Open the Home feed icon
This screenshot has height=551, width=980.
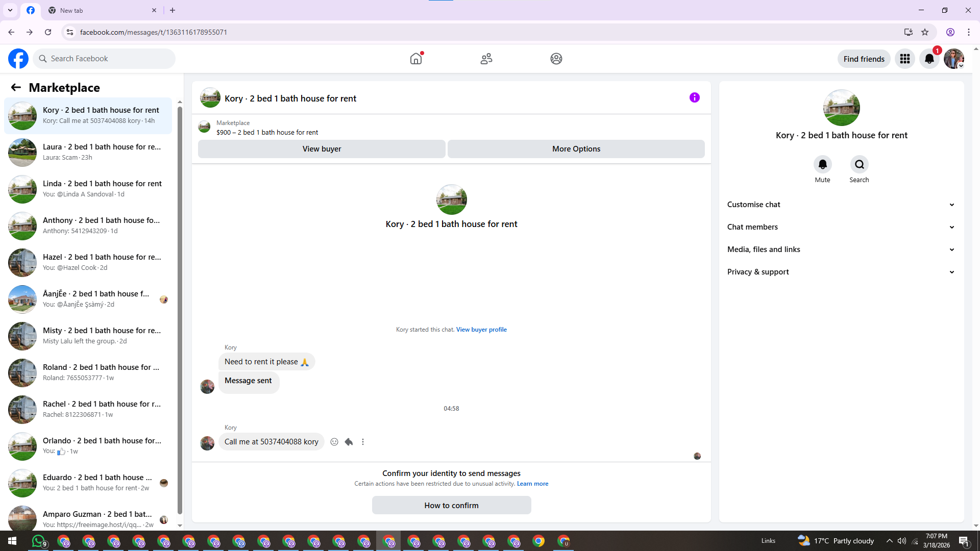tap(416, 59)
